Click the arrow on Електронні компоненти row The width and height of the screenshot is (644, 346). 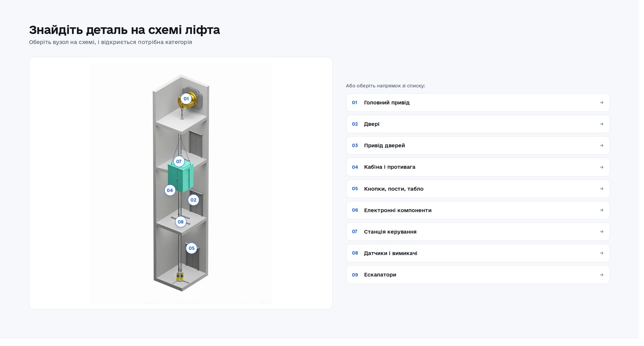602,210
